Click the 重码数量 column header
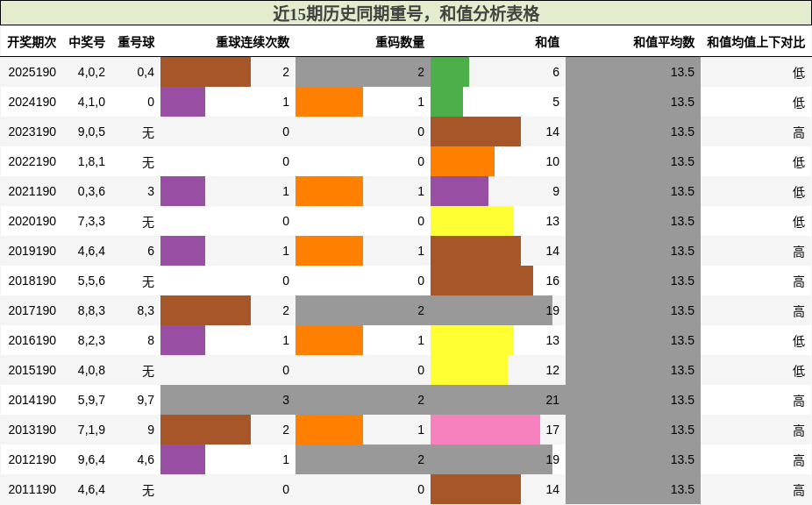 pos(401,42)
